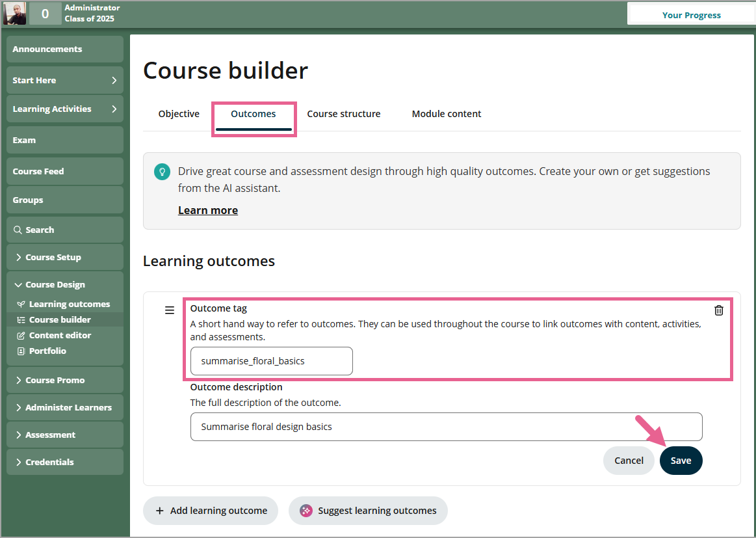This screenshot has height=538, width=756.
Task: Save the learning outcome
Action: pos(681,461)
